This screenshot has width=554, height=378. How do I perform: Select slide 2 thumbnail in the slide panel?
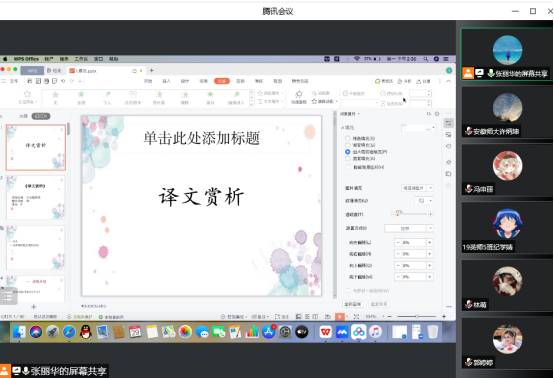click(36, 197)
